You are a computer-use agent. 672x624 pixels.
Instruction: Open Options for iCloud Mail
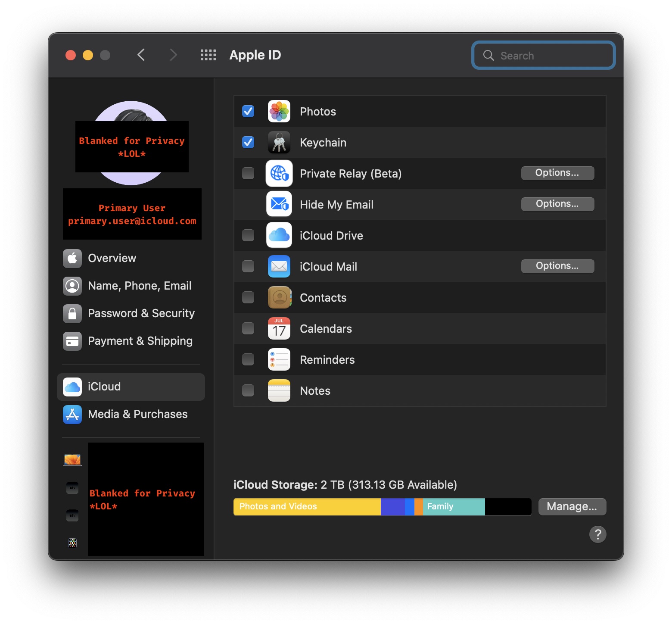(557, 266)
